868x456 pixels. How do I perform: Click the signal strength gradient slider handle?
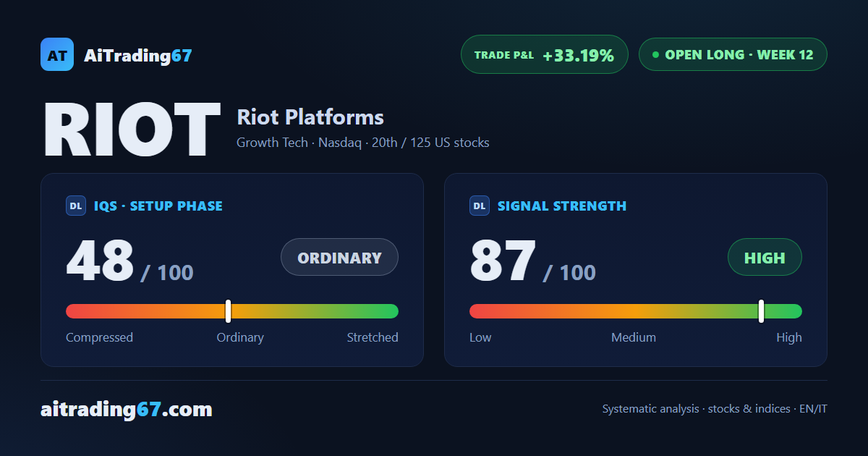[x=761, y=311]
